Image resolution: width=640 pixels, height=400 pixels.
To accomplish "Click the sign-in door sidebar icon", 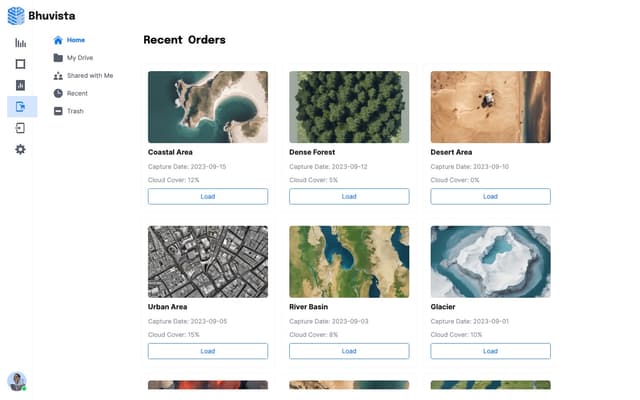I will 20,128.
